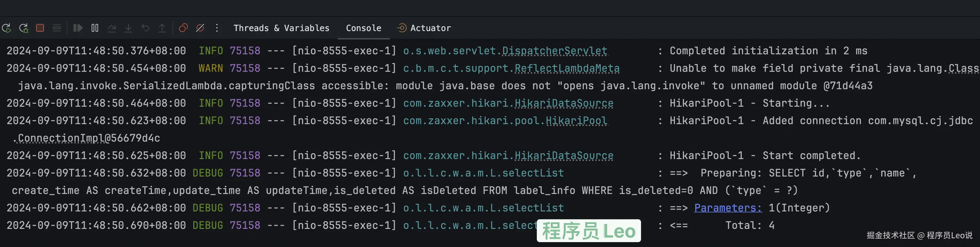Switch to Threads & Variables tab
The image size is (980, 247).
[x=281, y=28]
